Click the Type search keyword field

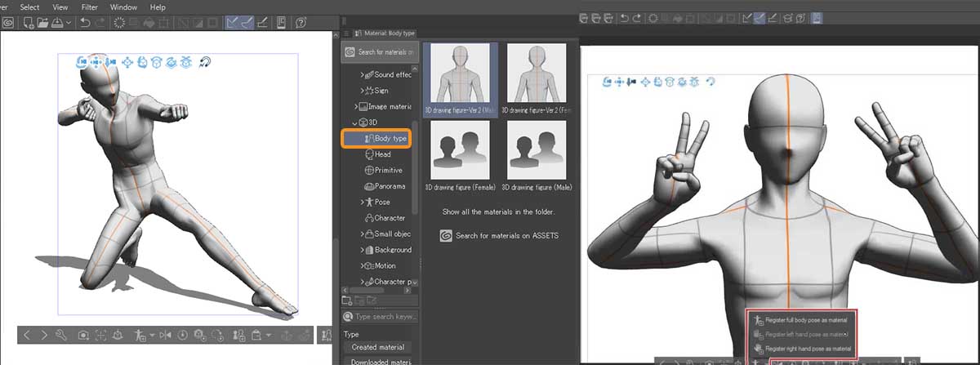click(380, 316)
